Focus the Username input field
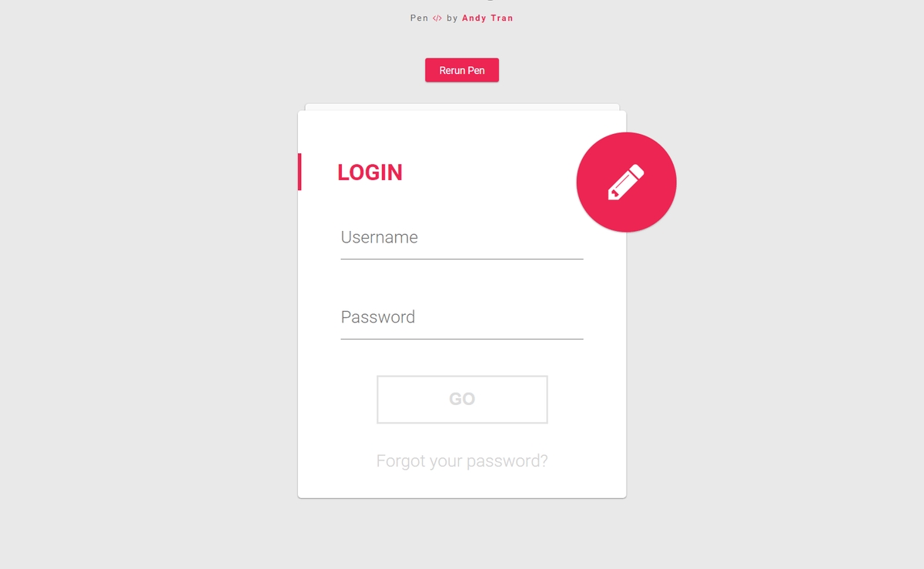The image size is (924, 569). pos(462,237)
